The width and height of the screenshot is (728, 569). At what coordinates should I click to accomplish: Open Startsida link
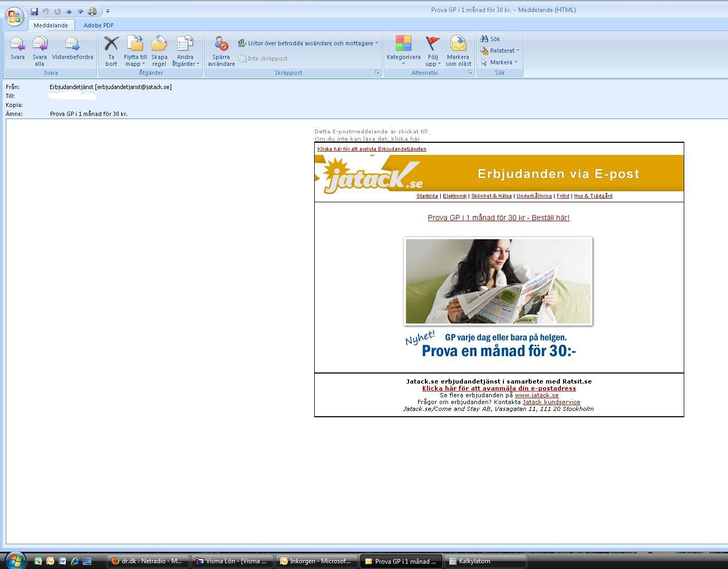click(427, 196)
